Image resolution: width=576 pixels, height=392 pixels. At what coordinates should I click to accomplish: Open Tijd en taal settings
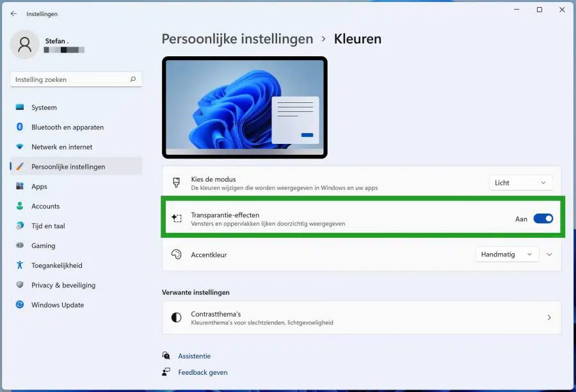76,226
